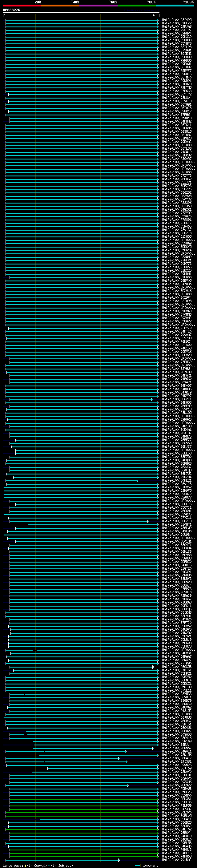The width and height of the screenshot is (197, 868).
Task: Select hit label UniRef100_A0EZT8
Action: (x=176, y=521)
